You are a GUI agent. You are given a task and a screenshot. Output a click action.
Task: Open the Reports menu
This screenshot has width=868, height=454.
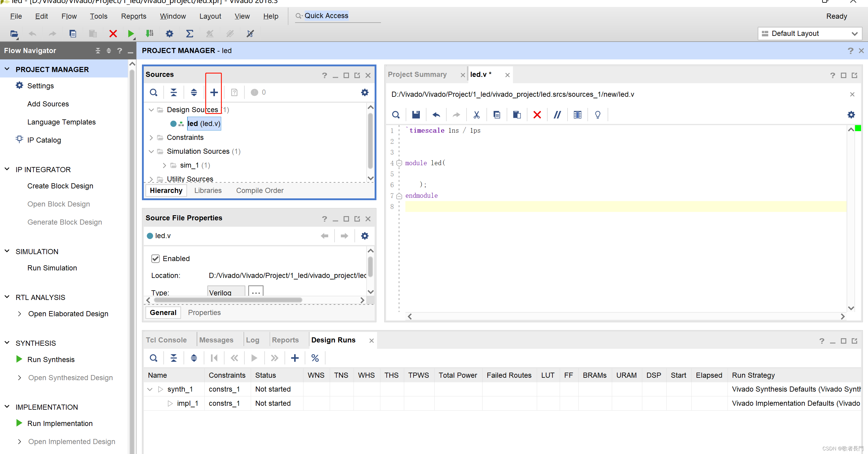(134, 16)
